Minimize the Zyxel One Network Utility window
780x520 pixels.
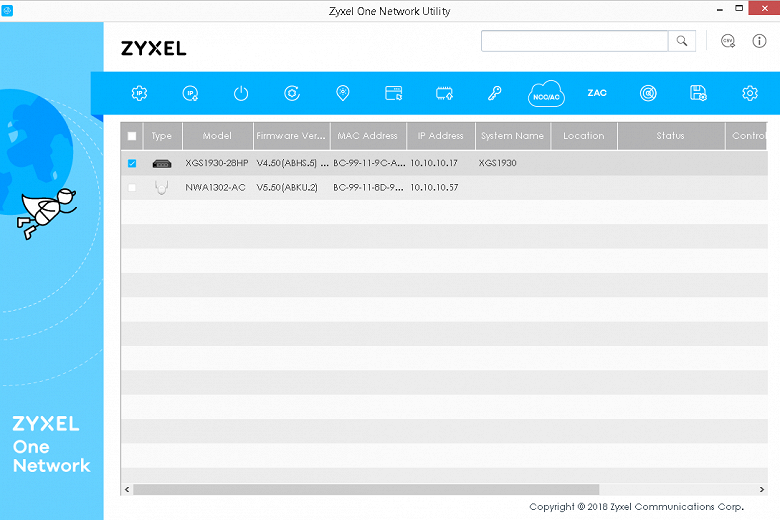pos(719,9)
